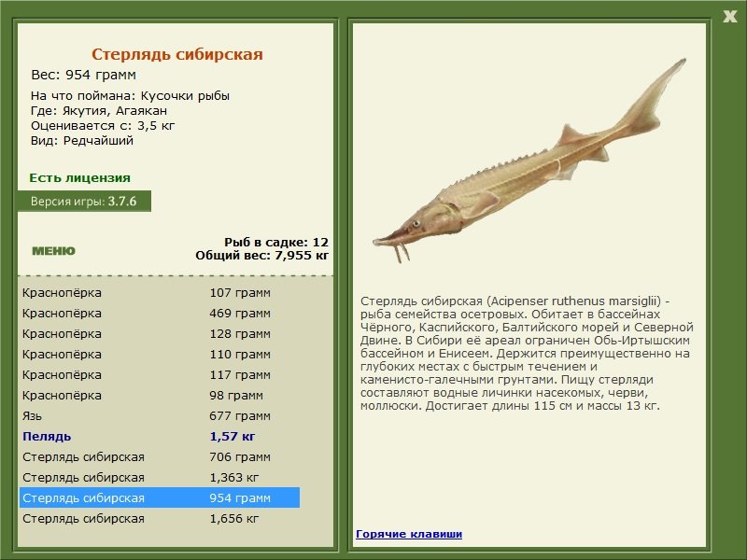
Task: Click the Вес: 954 грамм line under heading
Action: 83,75
